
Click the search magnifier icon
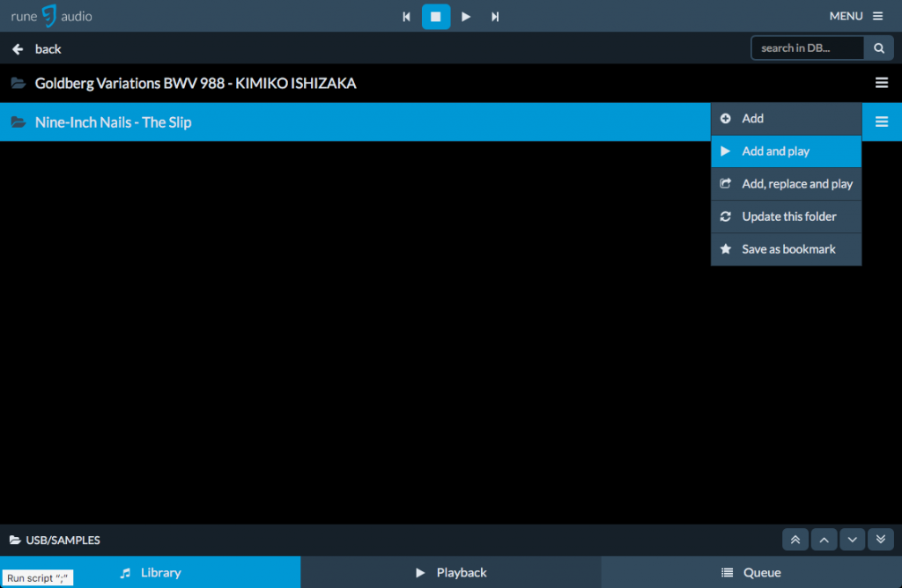[x=878, y=48]
